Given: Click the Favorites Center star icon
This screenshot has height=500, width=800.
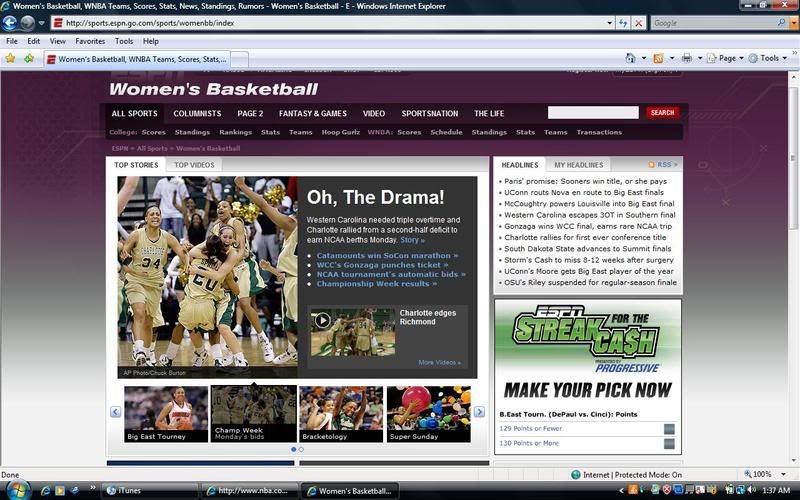Looking at the screenshot, I should 10,59.
